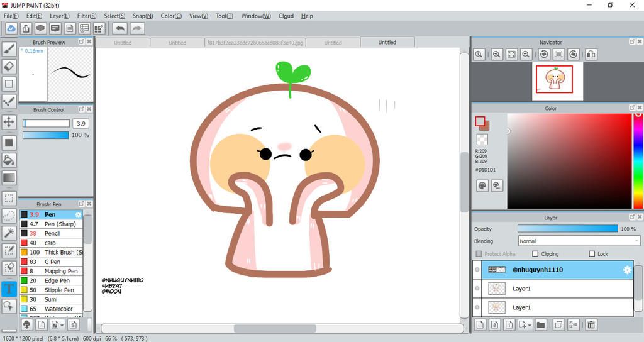644x342 pixels.
Task: Open the Layer menu
Action: pyautogui.click(x=60, y=16)
